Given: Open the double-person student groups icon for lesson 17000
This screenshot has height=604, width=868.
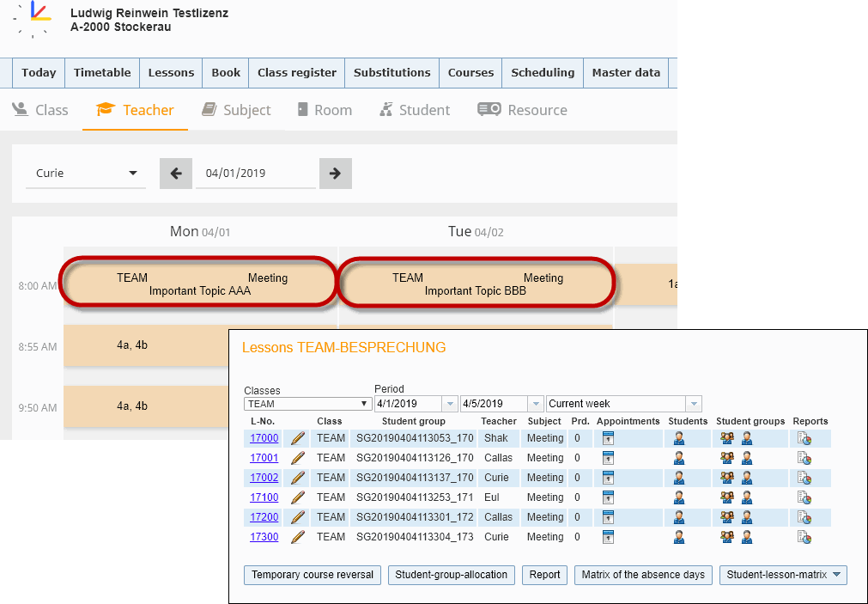Looking at the screenshot, I should 727,438.
